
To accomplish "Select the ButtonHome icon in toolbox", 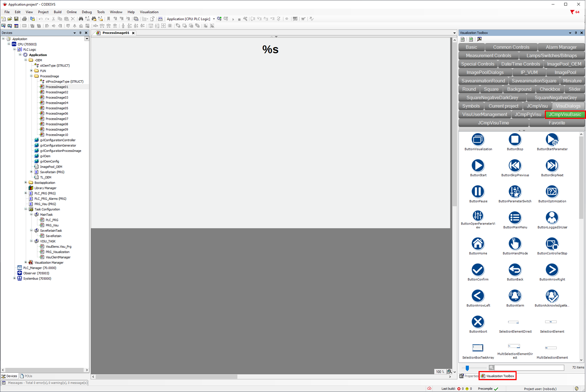I will pyautogui.click(x=478, y=244).
